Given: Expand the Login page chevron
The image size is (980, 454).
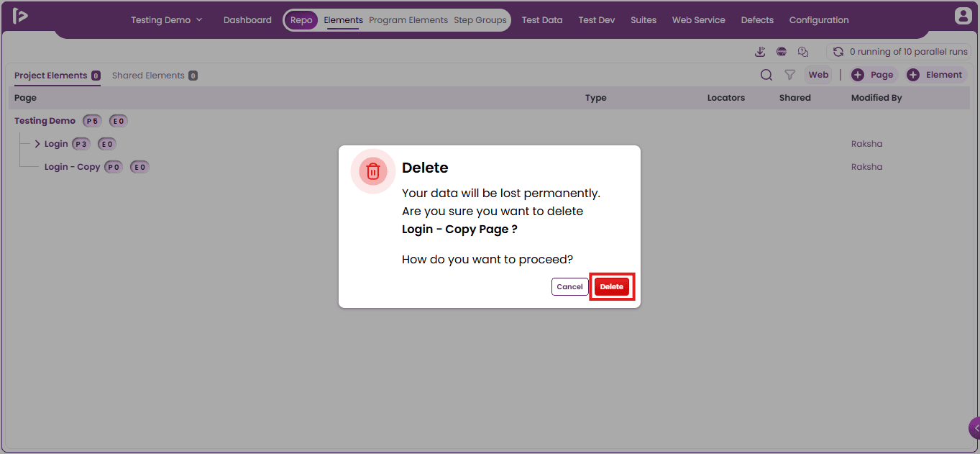Looking at the screenshot, I should click(37, 144).
